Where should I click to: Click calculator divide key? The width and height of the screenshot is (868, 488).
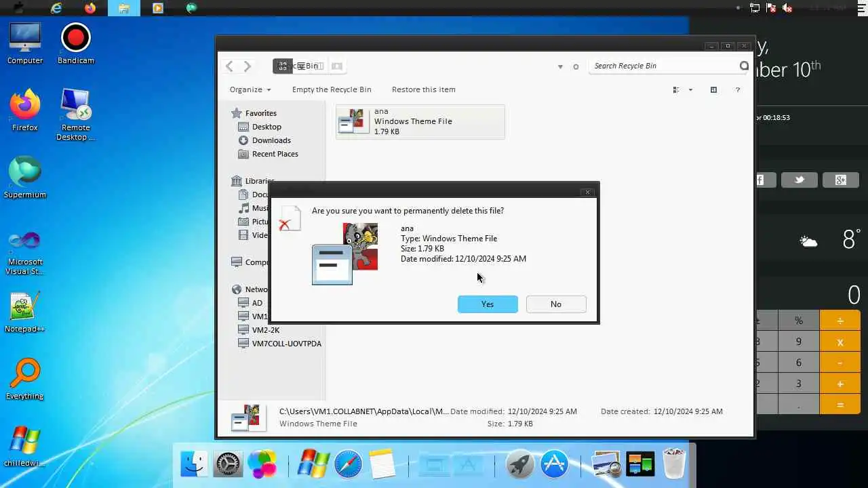tap(840, 321)
